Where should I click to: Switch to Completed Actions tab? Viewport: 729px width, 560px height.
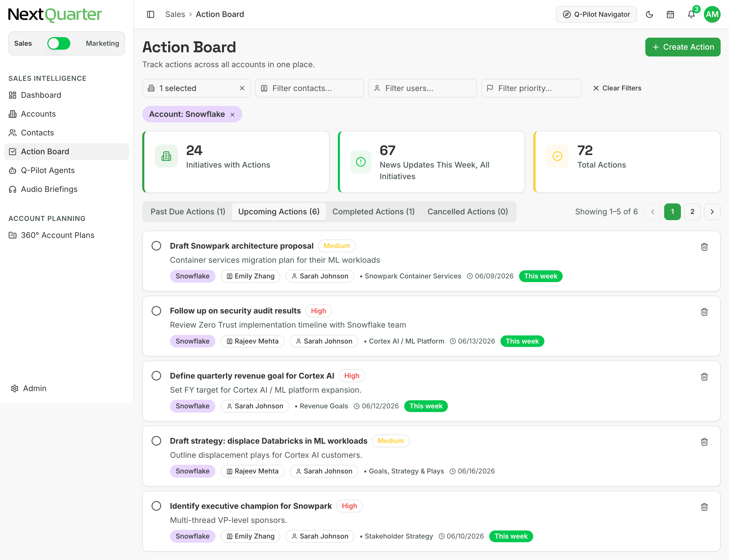(373, 212)
